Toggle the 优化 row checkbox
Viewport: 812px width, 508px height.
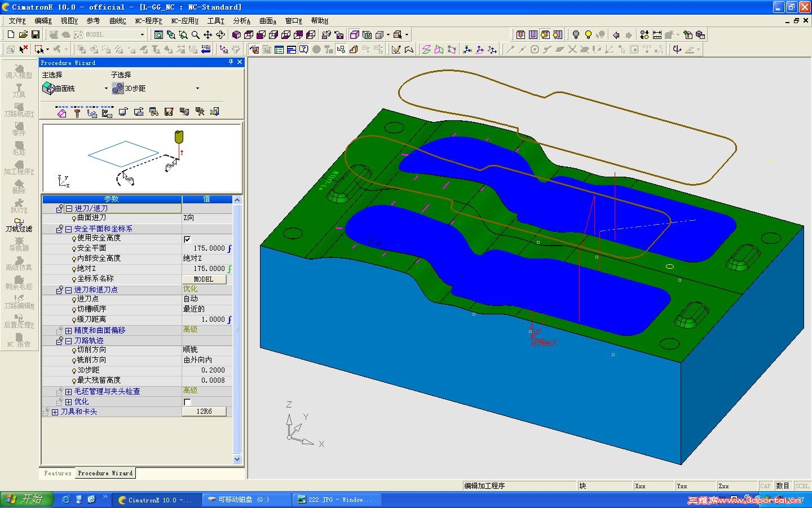pos(187,402)
